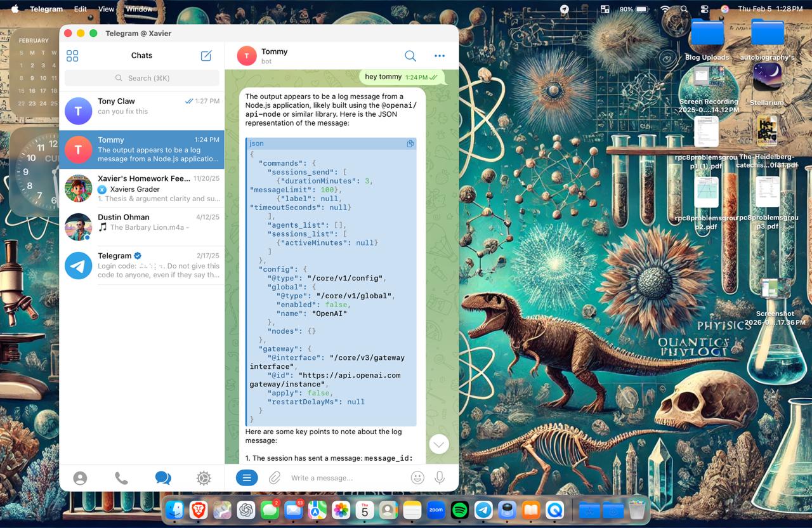Open the Contacts tab icon
812x528 pixels.
point(80,478)
